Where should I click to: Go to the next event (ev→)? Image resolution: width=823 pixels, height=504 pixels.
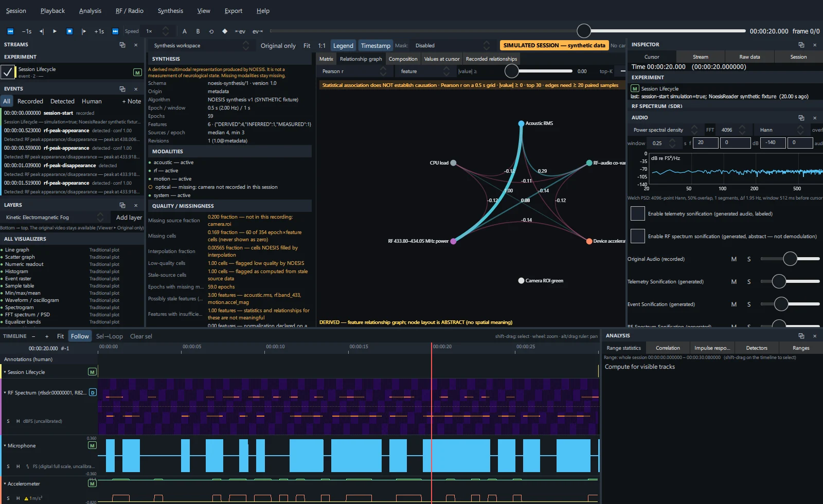point(258,31)
